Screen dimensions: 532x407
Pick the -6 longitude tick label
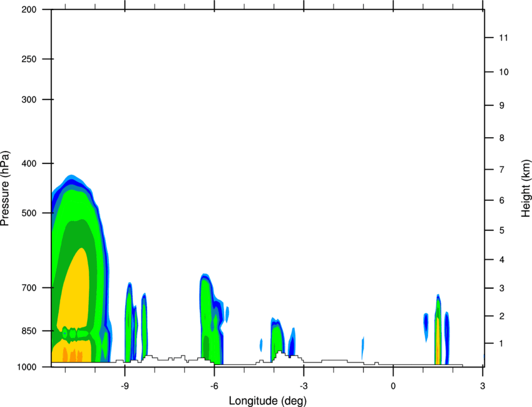coord(214,386)
